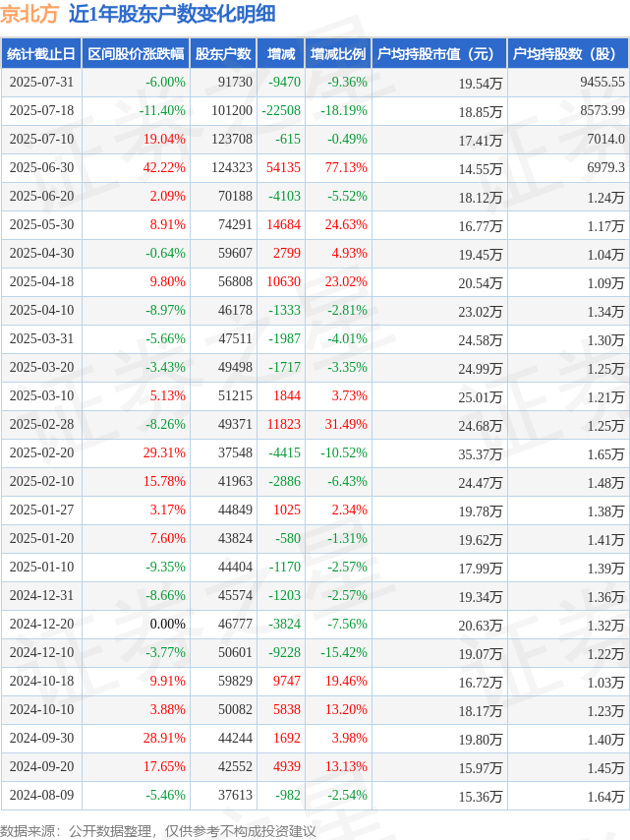The image size is (630, 840).
Task: Select the 77.13% change ratio cell
Action: click(x=338, y=167)
